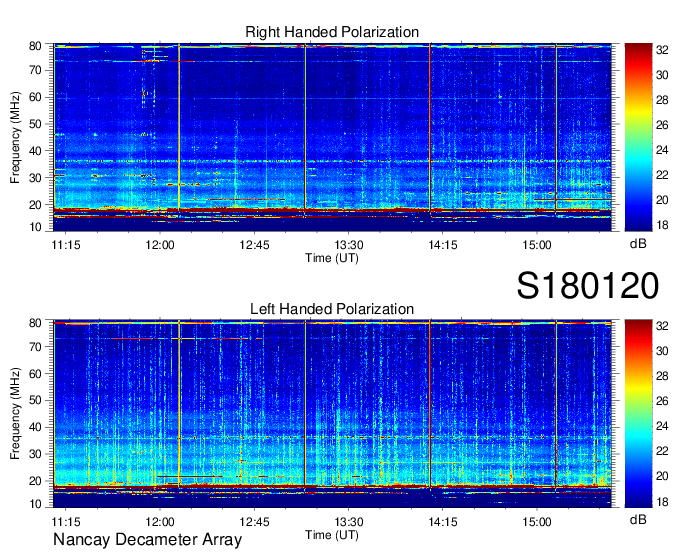
Task: Click the 26 value on the bottom color bar
Action: 662,401
